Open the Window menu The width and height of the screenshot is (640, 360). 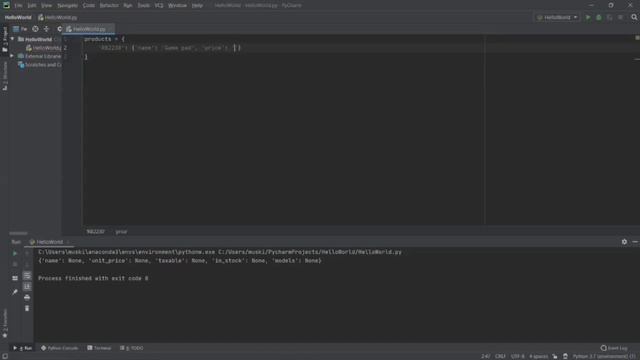177,6
